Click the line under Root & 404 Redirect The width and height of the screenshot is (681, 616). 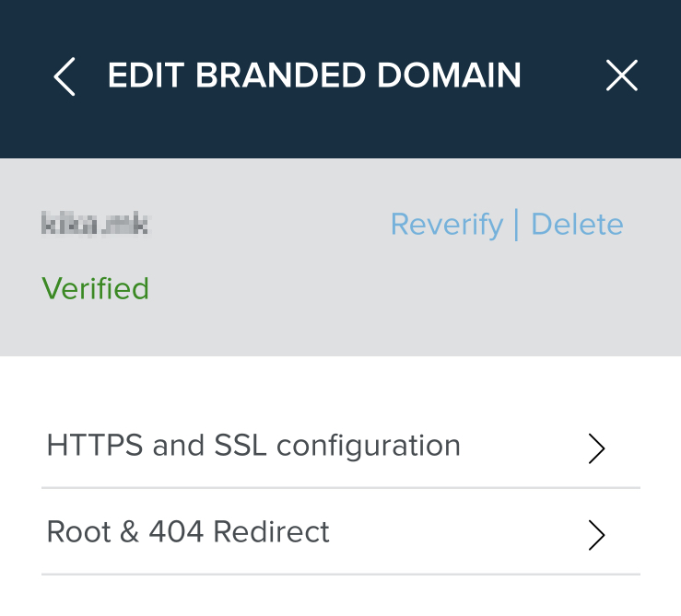341,575
